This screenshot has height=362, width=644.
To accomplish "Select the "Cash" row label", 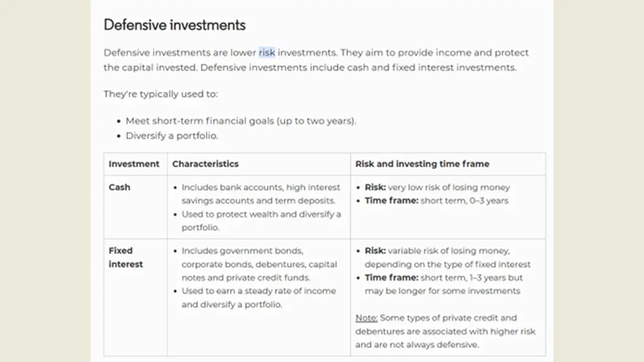I will [119, 187].
